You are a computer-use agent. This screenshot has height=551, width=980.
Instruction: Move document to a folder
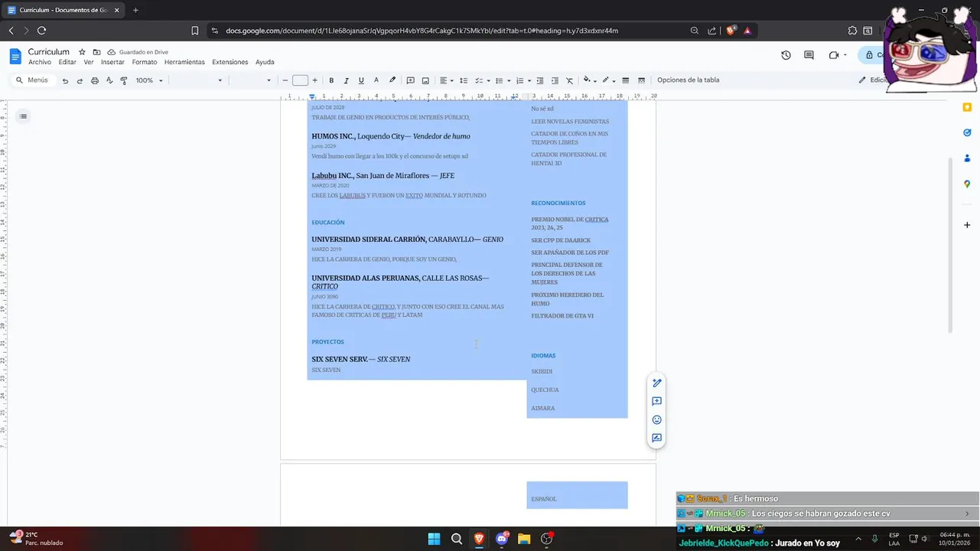pos(96,52)
